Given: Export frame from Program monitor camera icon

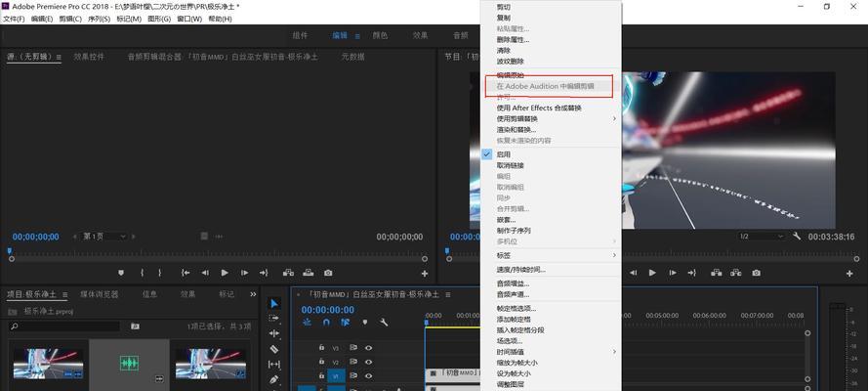Looking at the screenshot, I should click(756, 273).
